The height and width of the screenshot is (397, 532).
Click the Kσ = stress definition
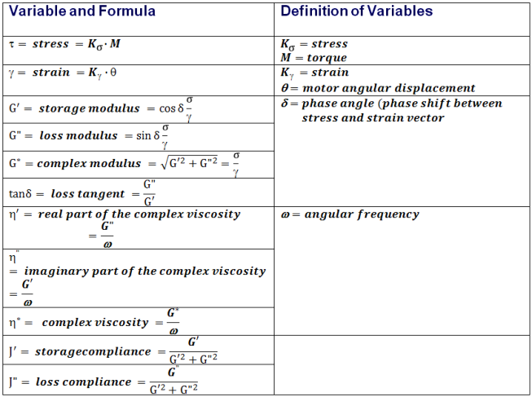[314, 44]
